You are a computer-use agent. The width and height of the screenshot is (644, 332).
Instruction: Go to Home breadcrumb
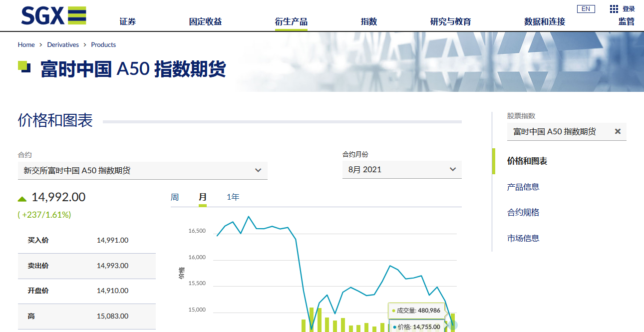point(26,44)
